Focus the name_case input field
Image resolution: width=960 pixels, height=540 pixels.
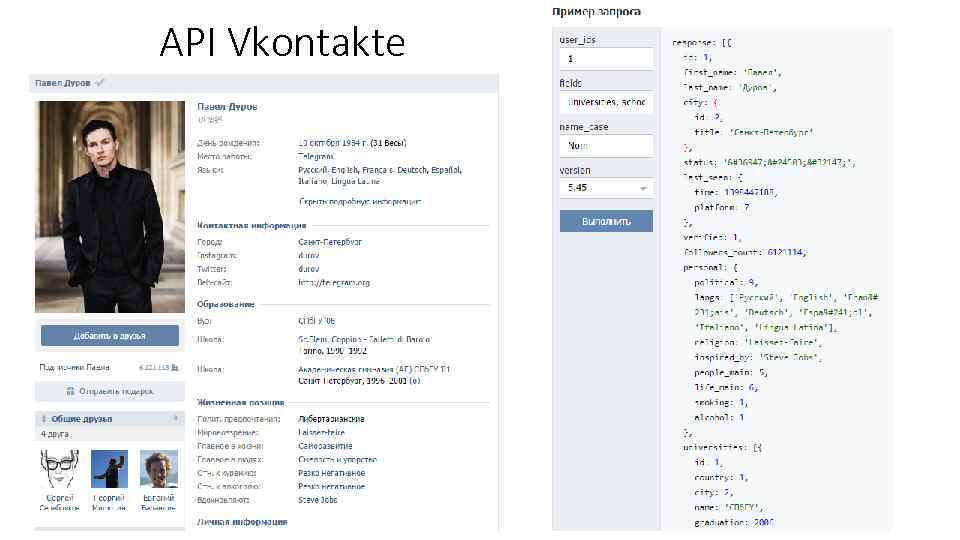pos(606,146)
